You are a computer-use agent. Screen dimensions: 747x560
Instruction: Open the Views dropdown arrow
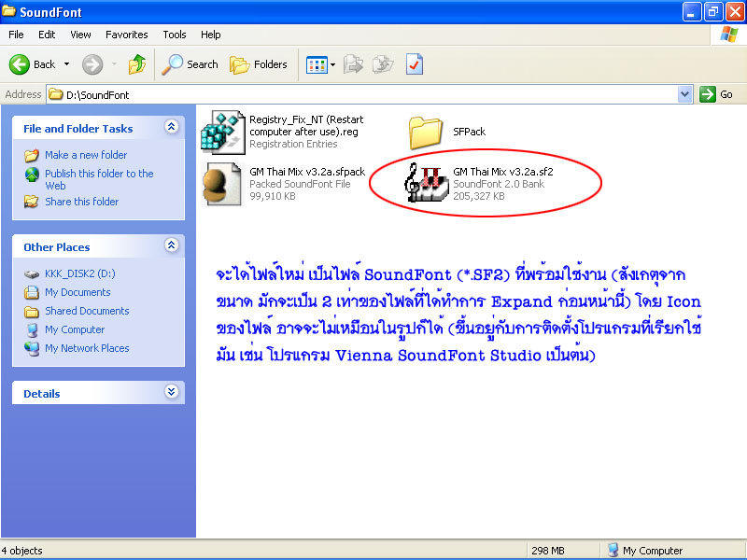332,64
